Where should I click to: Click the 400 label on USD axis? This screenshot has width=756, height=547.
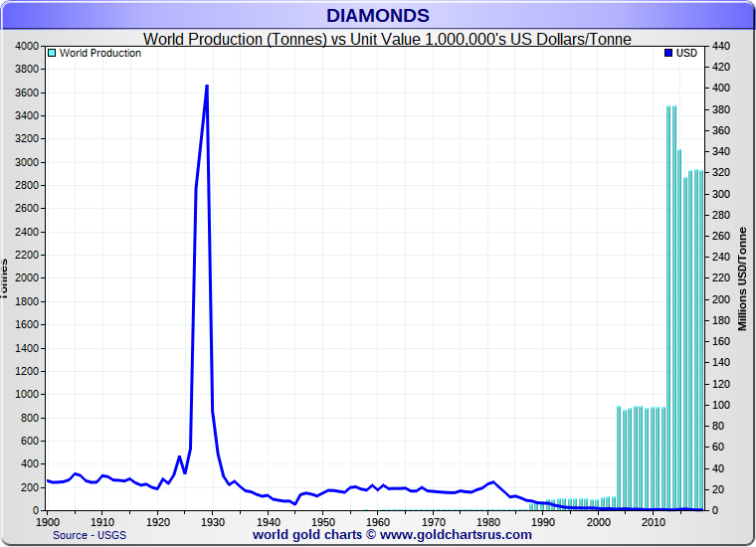[721, 89]
